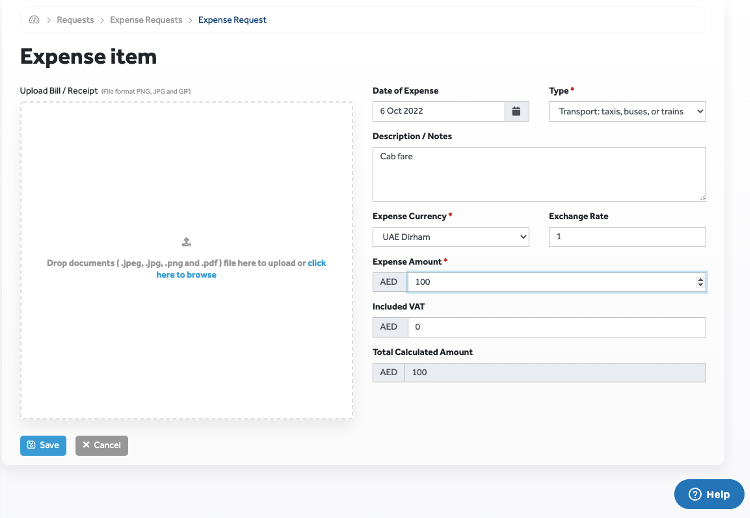Viewport: 750px width, 518px height.
Task: Click the Help button
Action: [x=709, y=494]
